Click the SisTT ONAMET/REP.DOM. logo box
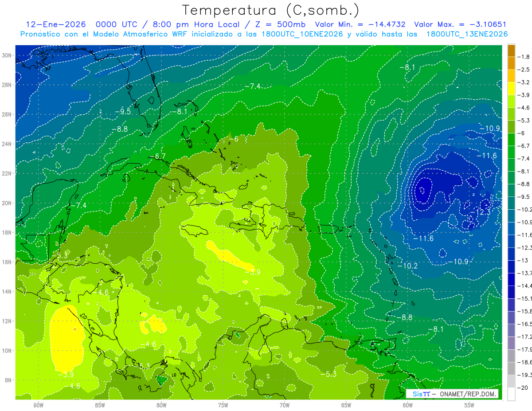 click(452, 394)
